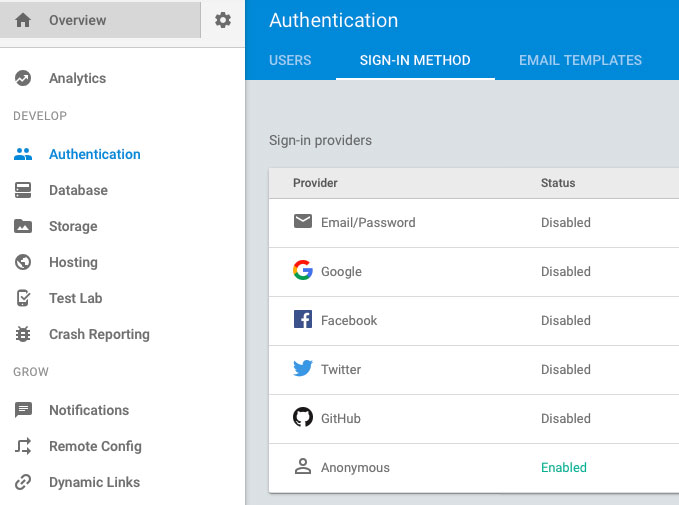Image resolution: width=679 pixels, height=505 pixels.
Task: Click the Storage folder image icon
Action: point(23,226)
